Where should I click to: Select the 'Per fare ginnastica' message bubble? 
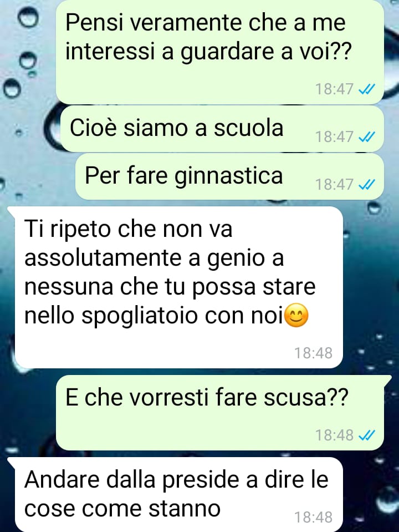click(229, 176)
